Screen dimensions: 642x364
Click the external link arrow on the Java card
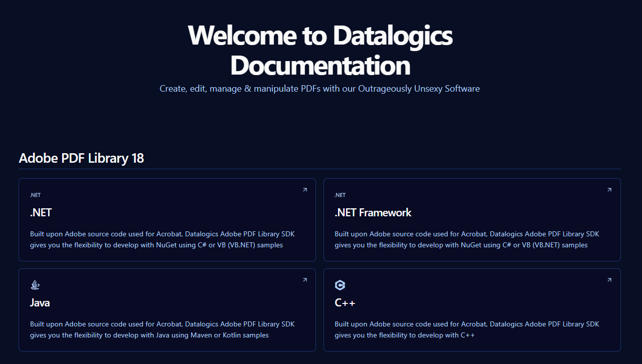tap(305, 280)
